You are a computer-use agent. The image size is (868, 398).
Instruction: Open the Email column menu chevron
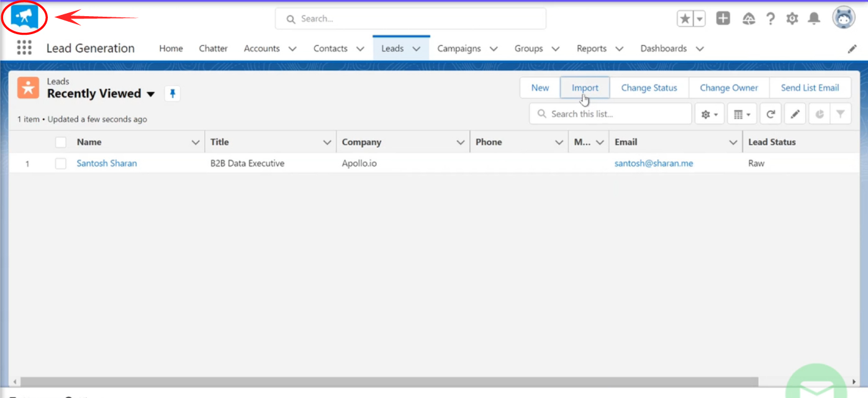[733, 142]
